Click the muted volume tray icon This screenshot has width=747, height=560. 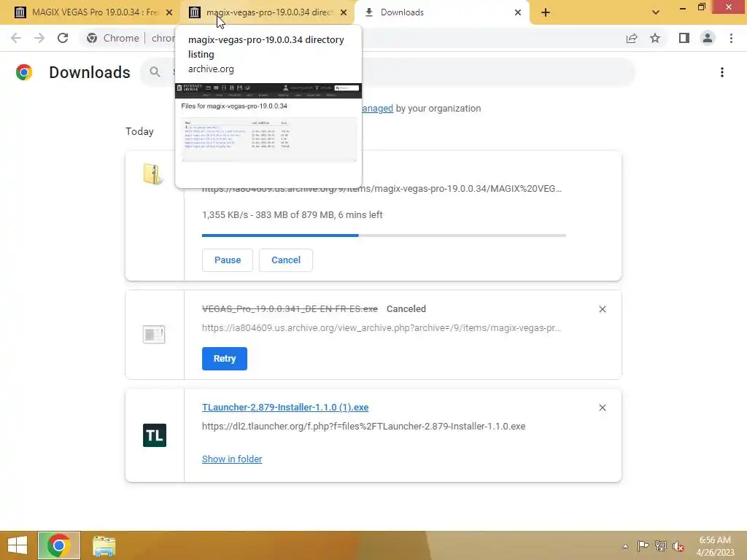click(x=678, y=546)
